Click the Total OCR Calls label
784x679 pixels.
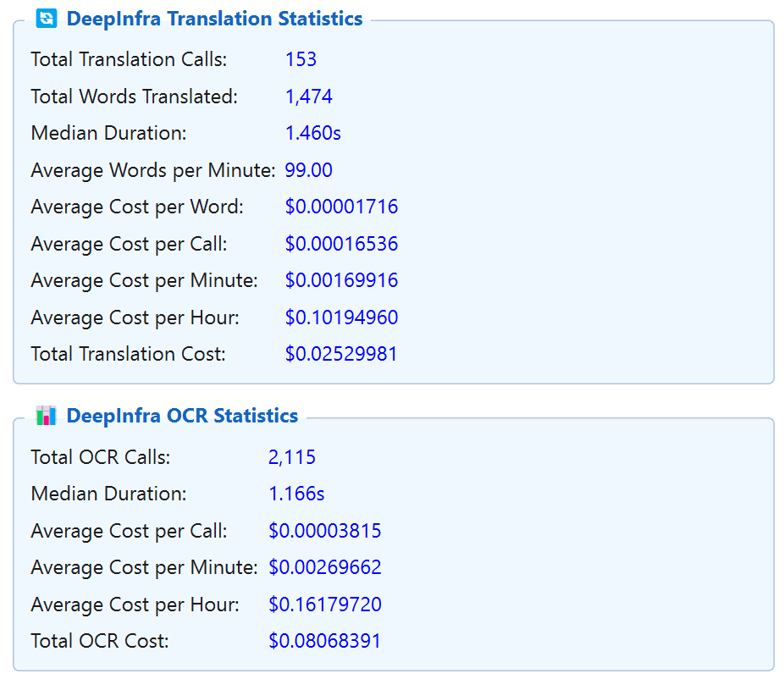tap(101, 457)
